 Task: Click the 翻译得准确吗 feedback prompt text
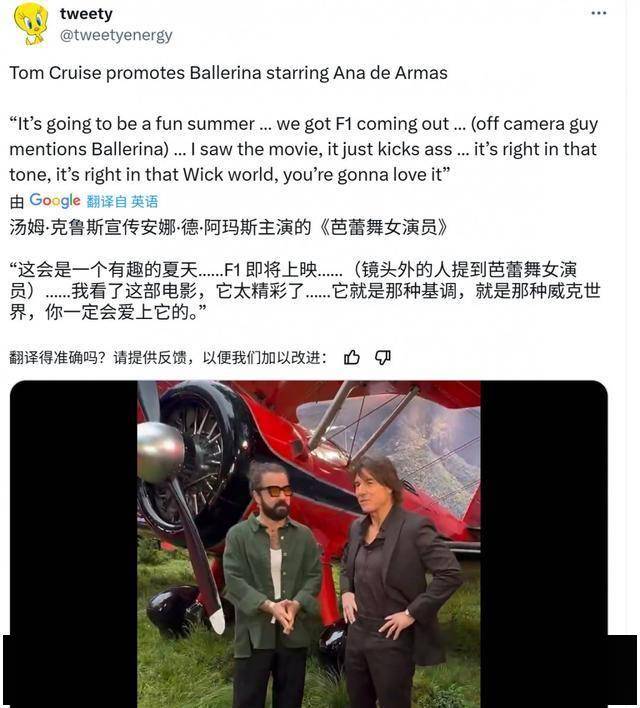pyautogui.click(x=168, y=358)
